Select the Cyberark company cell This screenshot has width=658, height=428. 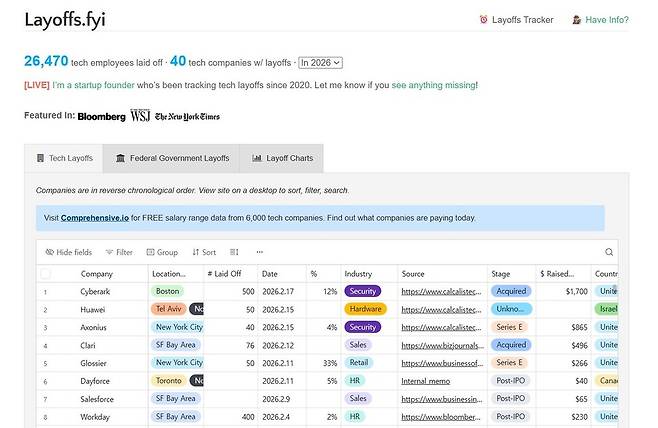coord(95,292)
